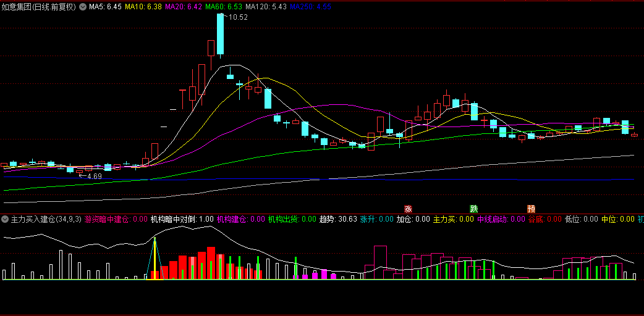Click the 机构出货: 0.00 value
This screenshot has height=316, width=644.
coord(292,219)
